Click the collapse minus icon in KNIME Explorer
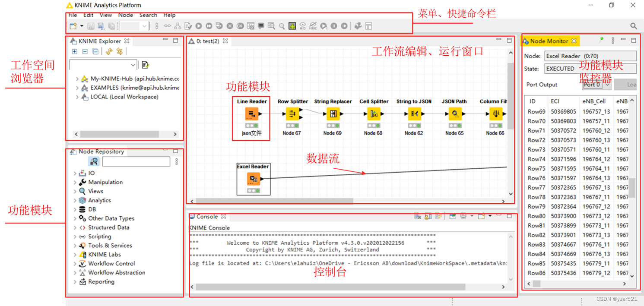 (85, 51)
